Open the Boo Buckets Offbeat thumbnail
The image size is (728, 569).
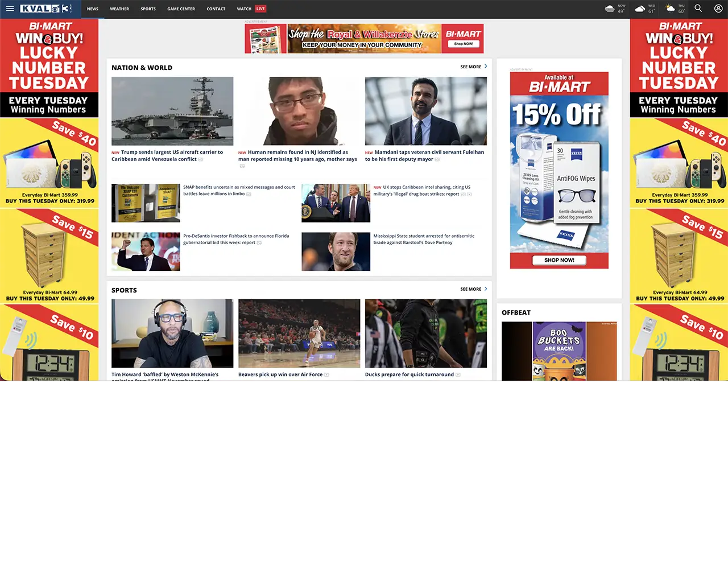coord(559,351)
